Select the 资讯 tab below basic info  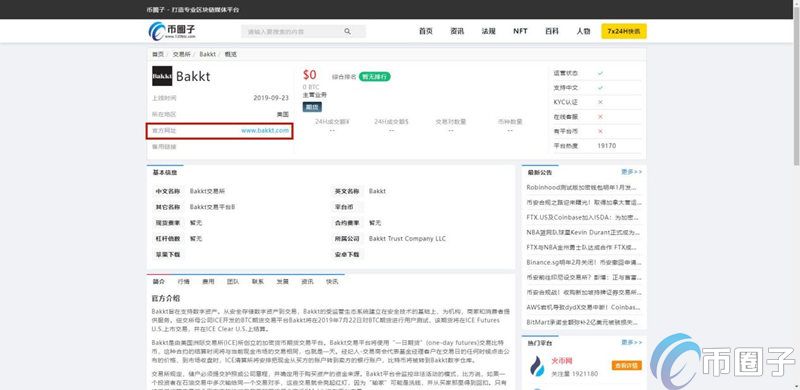(x=307, y=282)
